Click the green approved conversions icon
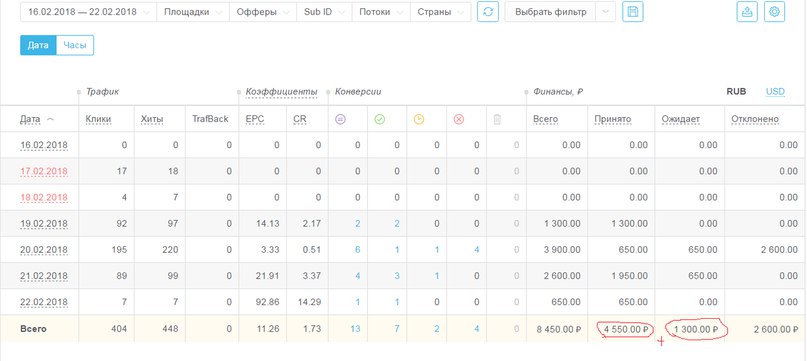The width and height of the screenshot is (807, 361). [x=380, y=119]
